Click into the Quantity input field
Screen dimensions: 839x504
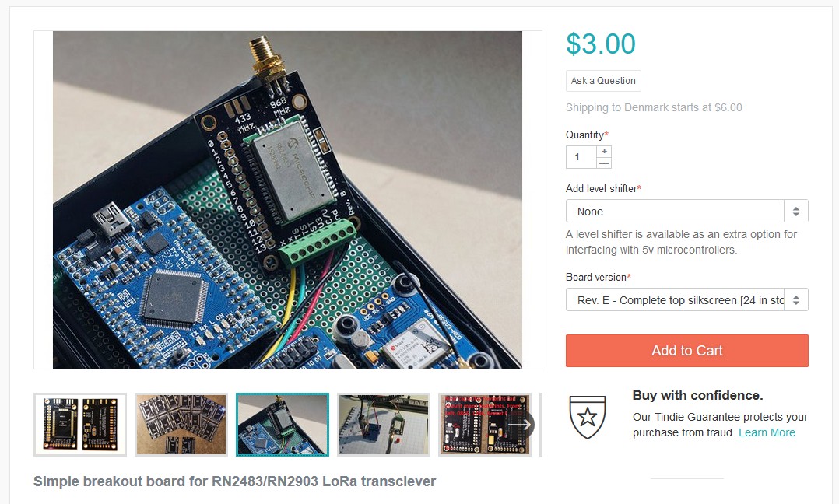581,157
